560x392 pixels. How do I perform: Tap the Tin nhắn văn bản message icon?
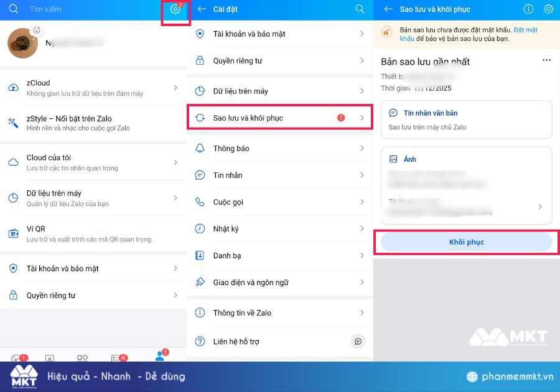pyautogui.click(x=394, y=113)
